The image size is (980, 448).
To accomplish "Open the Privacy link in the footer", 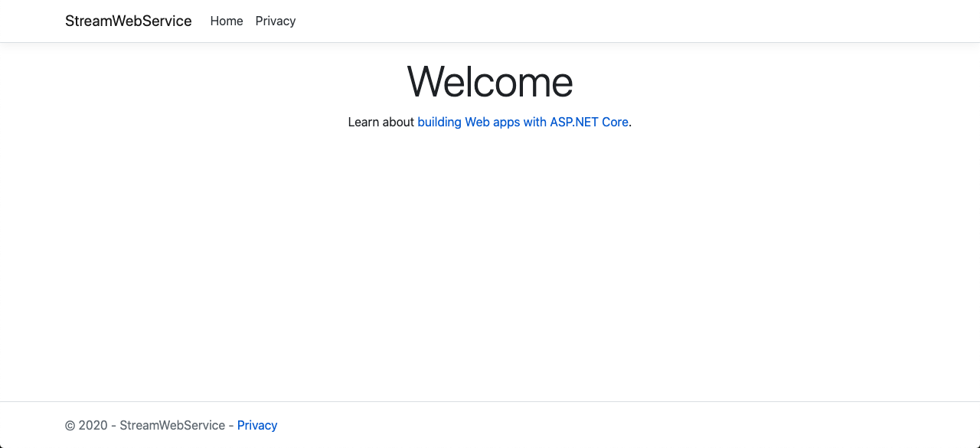I will [x=257, y=425].
